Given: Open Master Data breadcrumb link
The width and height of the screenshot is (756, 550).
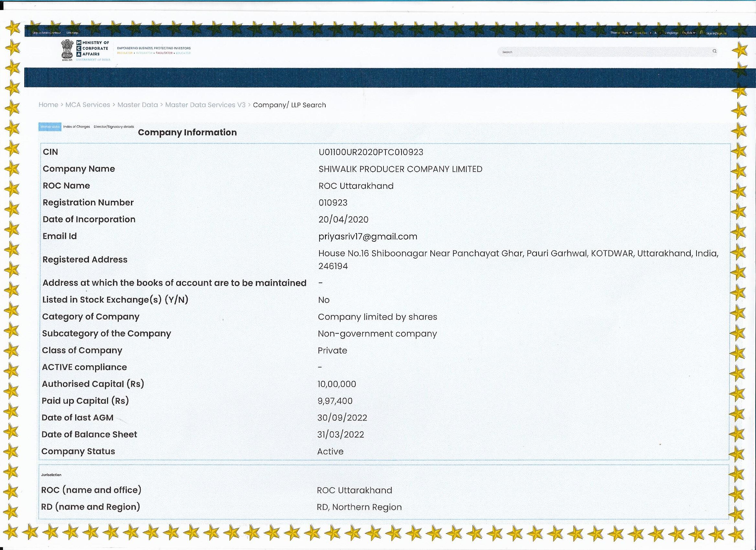Looking at the screenshot, I should [138, 105].
